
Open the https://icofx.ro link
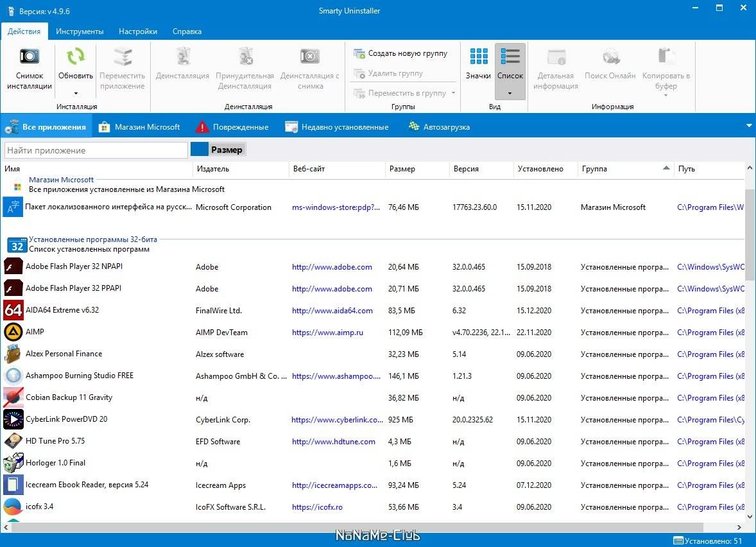pyautogui.click(x=317, y=507)
